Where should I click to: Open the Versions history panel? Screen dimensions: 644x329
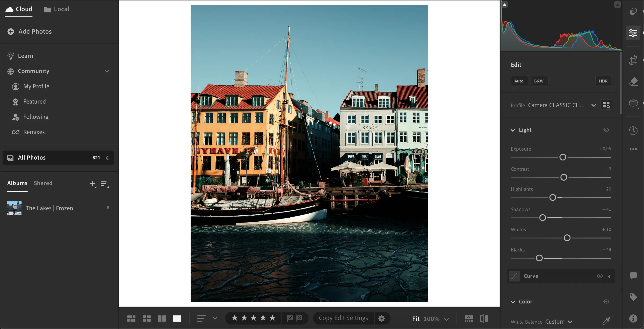pos(633,130)
